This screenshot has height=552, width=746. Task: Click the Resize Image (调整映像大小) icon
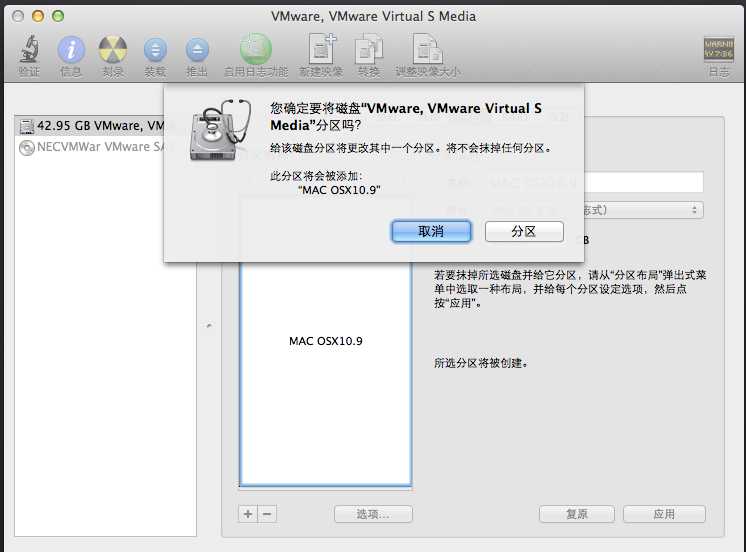[x=427, y=49]
